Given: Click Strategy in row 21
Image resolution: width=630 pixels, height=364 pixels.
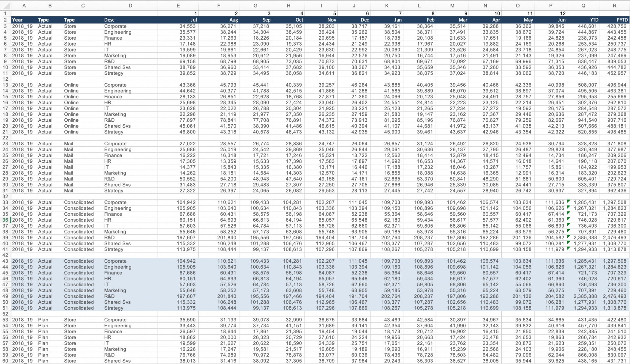Looking at the screenshot, I should tap(130, 132).
